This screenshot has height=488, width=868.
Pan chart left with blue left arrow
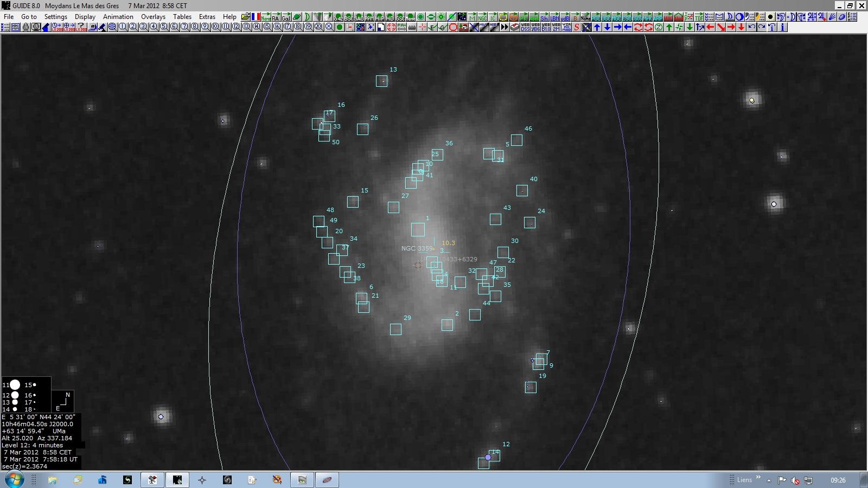628,27
